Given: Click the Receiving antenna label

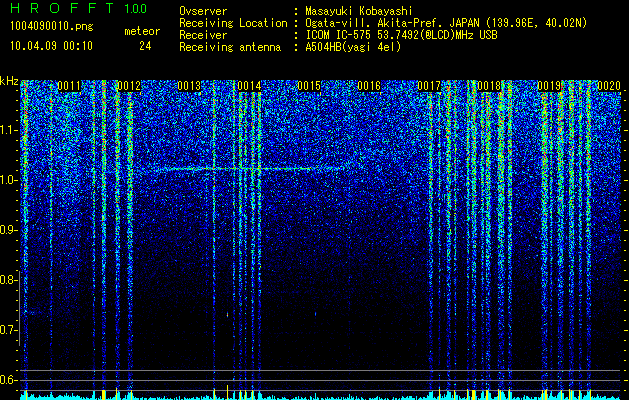Looking at the screenshot, I should click(x=230, y=47).
